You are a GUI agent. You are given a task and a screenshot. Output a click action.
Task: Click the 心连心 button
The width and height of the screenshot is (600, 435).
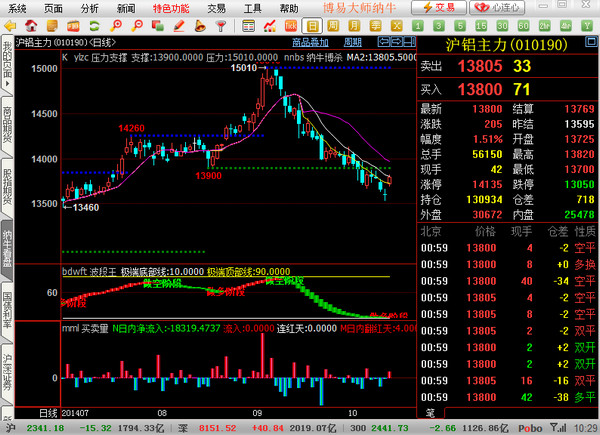(497, 7)
